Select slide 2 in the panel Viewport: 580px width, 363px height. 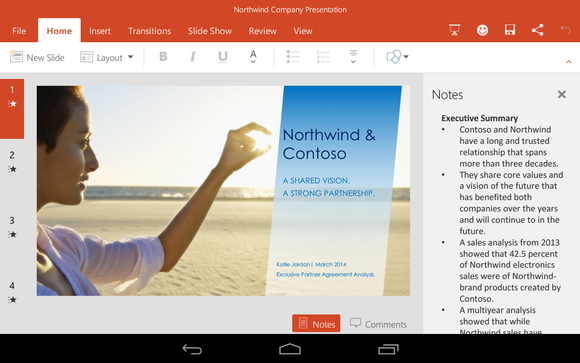coord(12,162)
